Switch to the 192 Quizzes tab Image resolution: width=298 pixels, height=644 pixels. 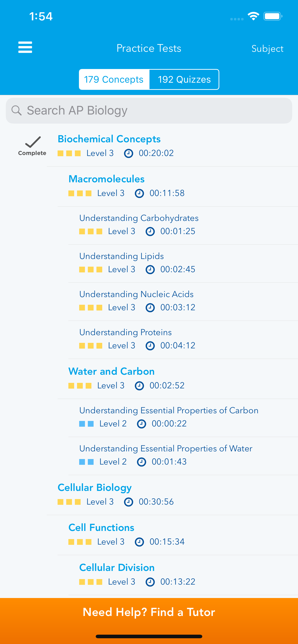(184, 79)
